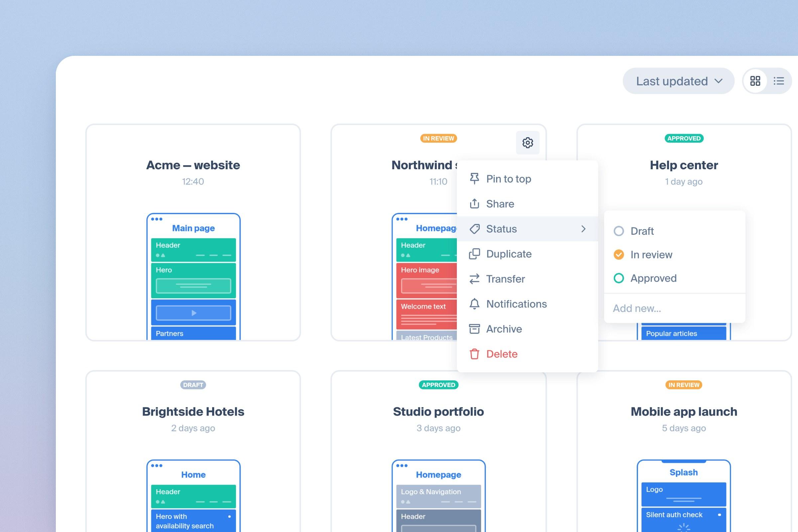The height and width of the screenshot is (532, 798).
Task: Open the gear settings on Northwind card
Action: 528,143
